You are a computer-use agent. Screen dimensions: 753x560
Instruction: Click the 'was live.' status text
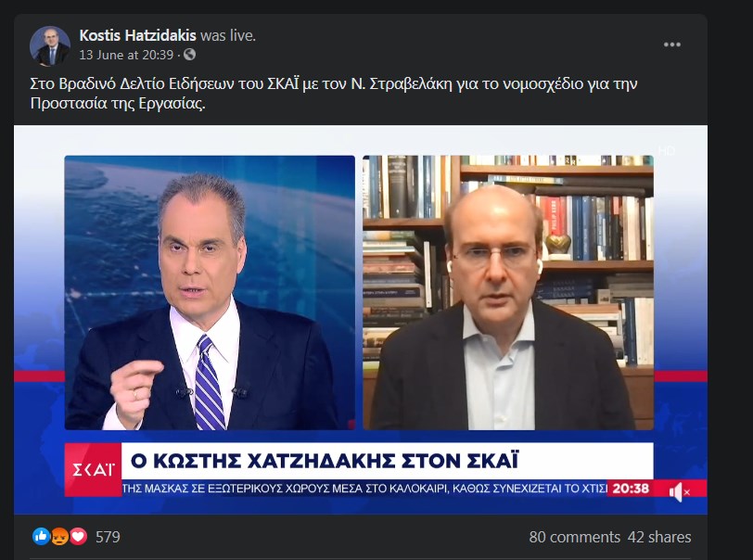point(228,35)
